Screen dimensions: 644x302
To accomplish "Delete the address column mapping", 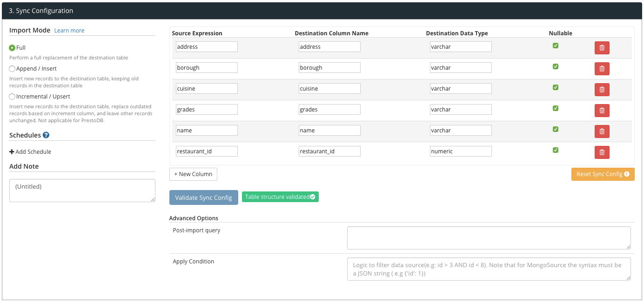I will (602, 48).
